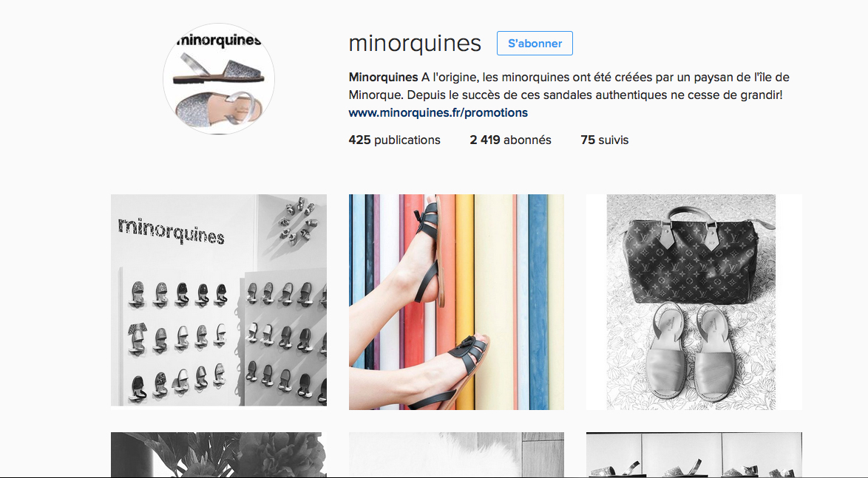Open the white fur bottom middle photo

click(x=456, y=455)
